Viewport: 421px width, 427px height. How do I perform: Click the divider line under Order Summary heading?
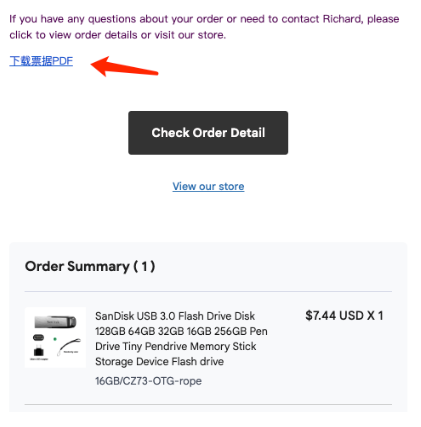coord(208,291)
